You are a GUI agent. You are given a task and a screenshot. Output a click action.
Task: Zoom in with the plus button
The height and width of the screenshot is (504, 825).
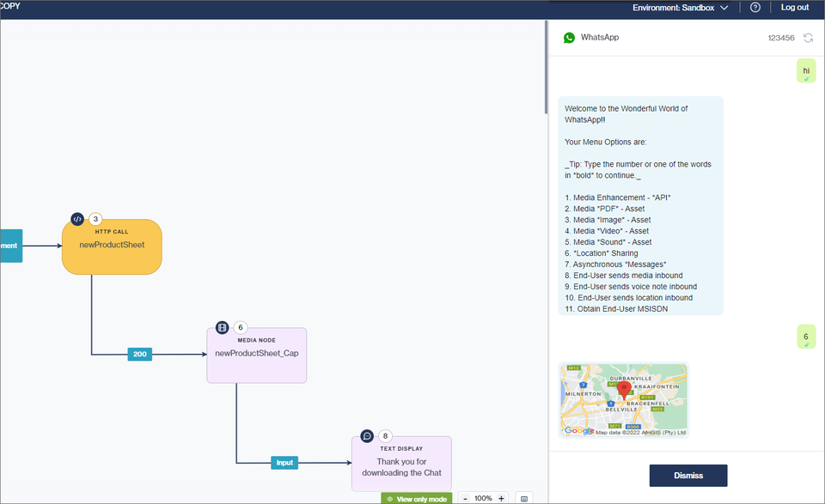click(x=501, y=498)
